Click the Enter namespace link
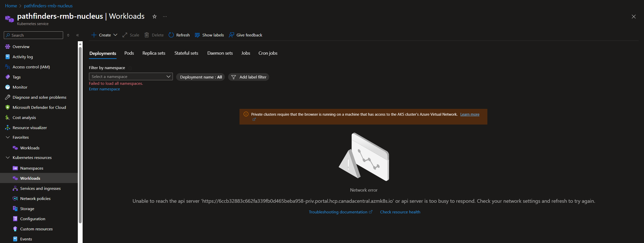 [x=104, y=89]
